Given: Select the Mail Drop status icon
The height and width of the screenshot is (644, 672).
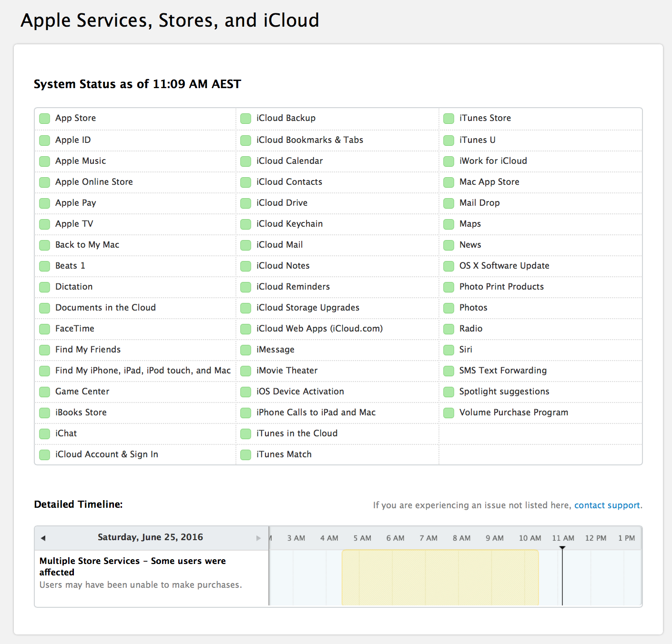Looking at the screenshot, I should [449, 203].
